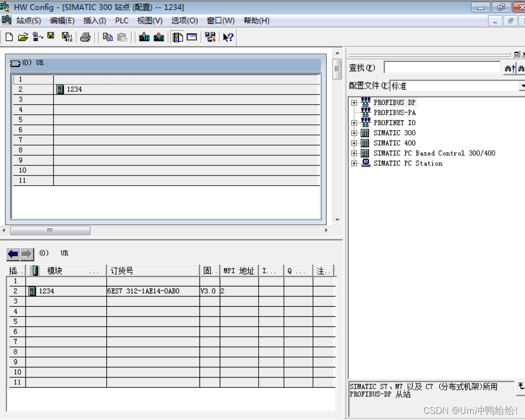Open the PLC menu

[122, 21]
